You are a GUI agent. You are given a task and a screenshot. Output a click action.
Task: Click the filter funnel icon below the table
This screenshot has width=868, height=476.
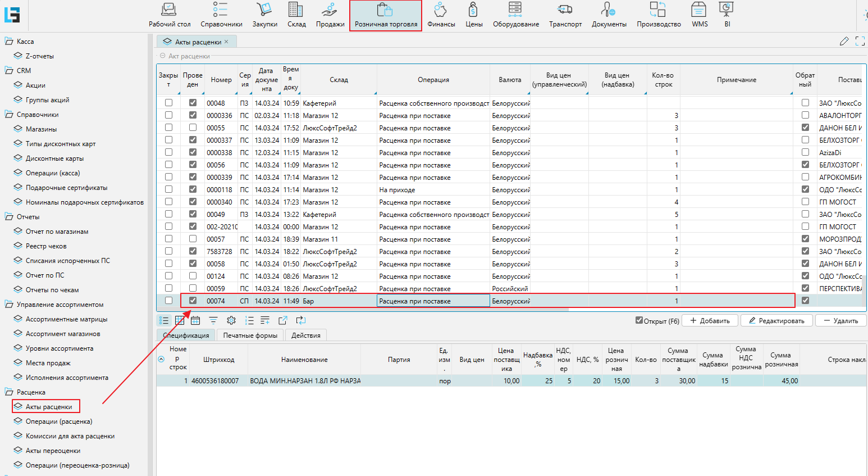[x=213, y=320]
